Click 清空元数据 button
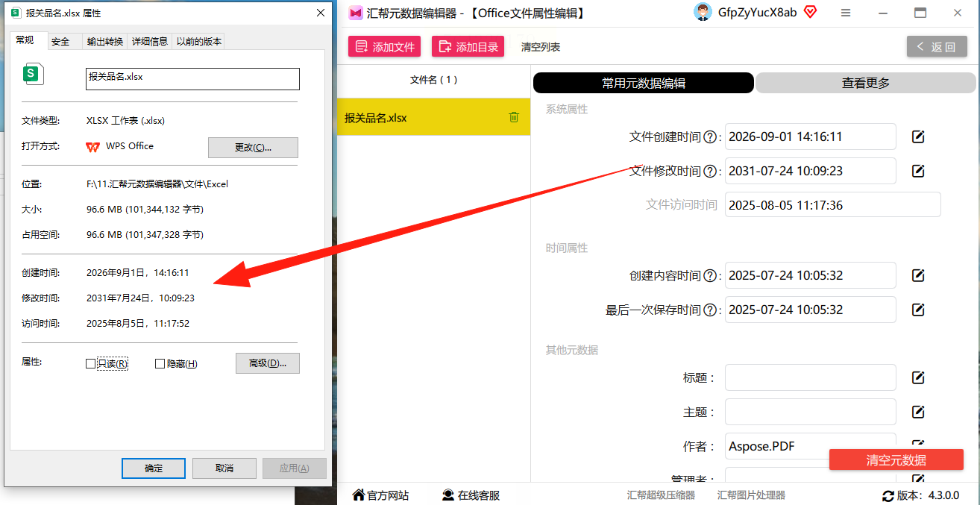The width and height of the screenshot is (980, 505). [x=896, y=459]
